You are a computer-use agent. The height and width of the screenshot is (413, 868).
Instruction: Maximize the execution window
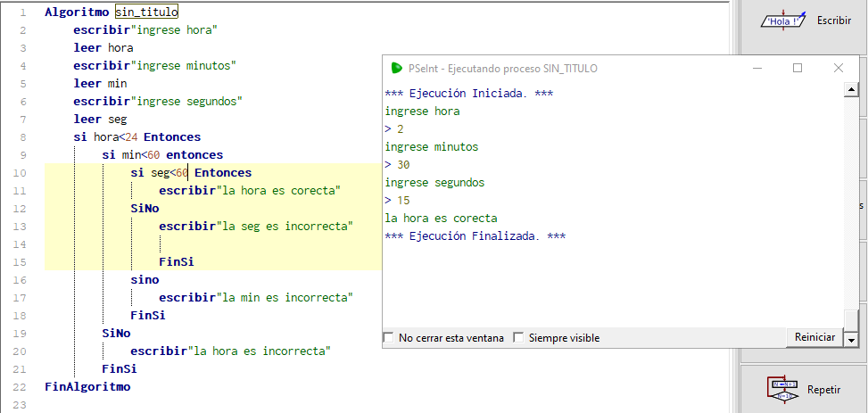coord(798,68)
